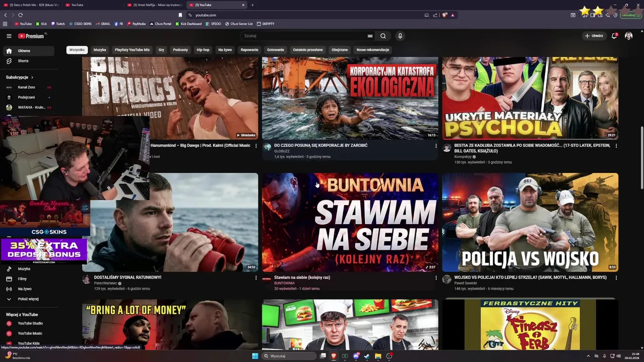
Task: Open options menu for Dostaliśmy sygnał ratunkowy
Action: (x=256, y=278)
